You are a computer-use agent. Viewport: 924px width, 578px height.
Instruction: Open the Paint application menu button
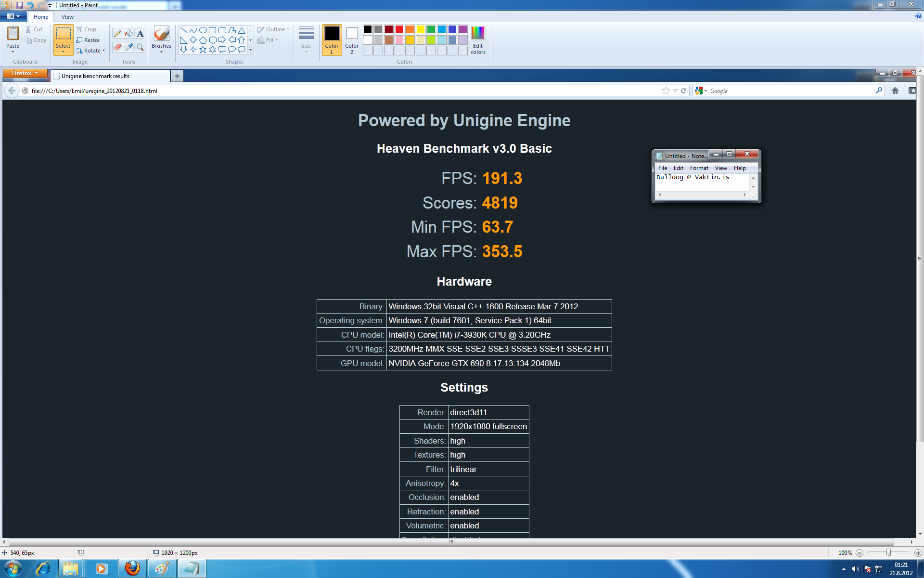tap(13, 16)
